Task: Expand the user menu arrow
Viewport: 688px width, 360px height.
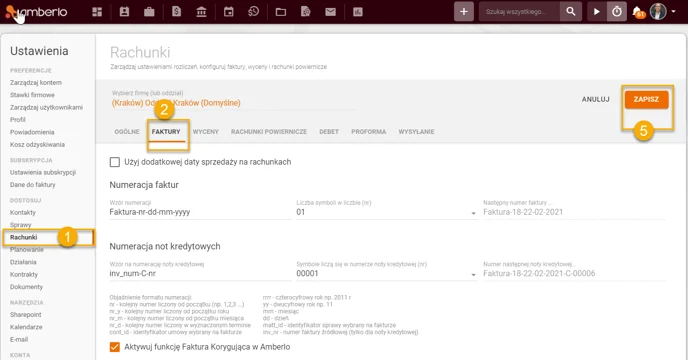Action: pyautogui.click(x=674, y=12)
